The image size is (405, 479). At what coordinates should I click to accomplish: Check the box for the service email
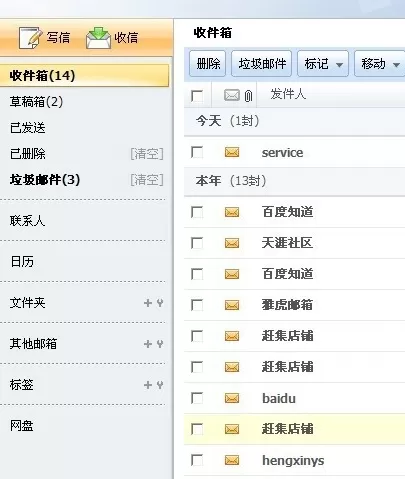click(x=197, y=152)
